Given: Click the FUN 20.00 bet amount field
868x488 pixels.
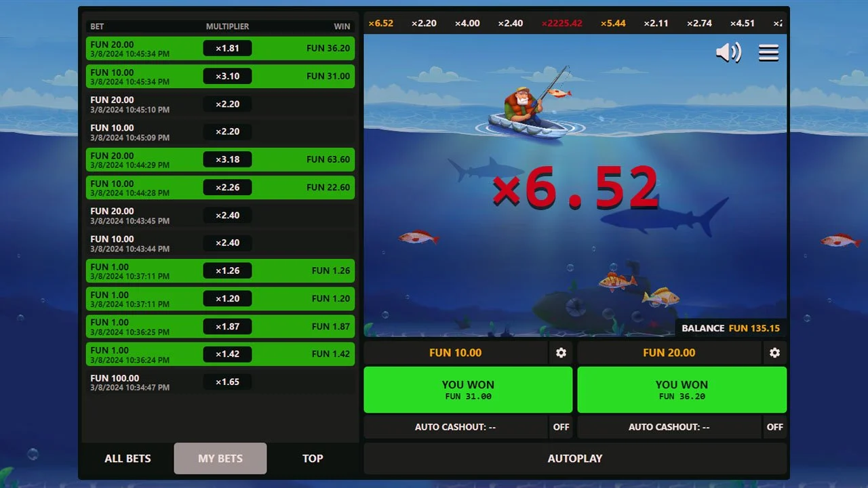Looking at the screenshot, I should (x=669, y=352).
